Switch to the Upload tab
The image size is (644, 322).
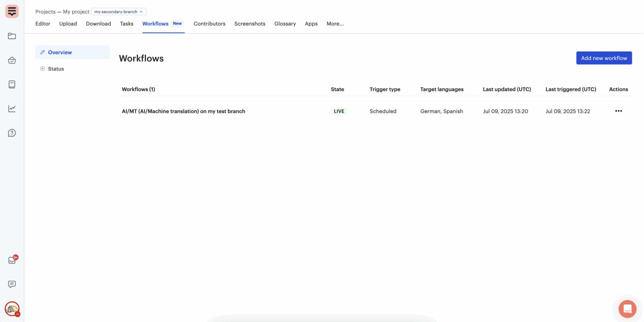click(68, 24)
